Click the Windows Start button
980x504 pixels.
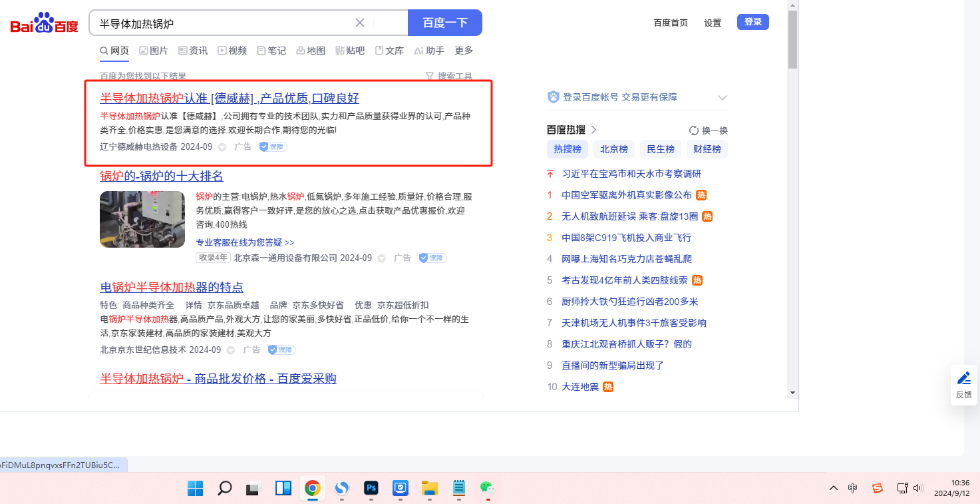pyautogui.click(x=196, y=489)
